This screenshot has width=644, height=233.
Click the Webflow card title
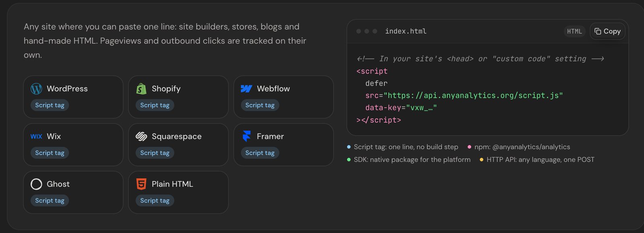pyautogui.click(x=273, y=89)
